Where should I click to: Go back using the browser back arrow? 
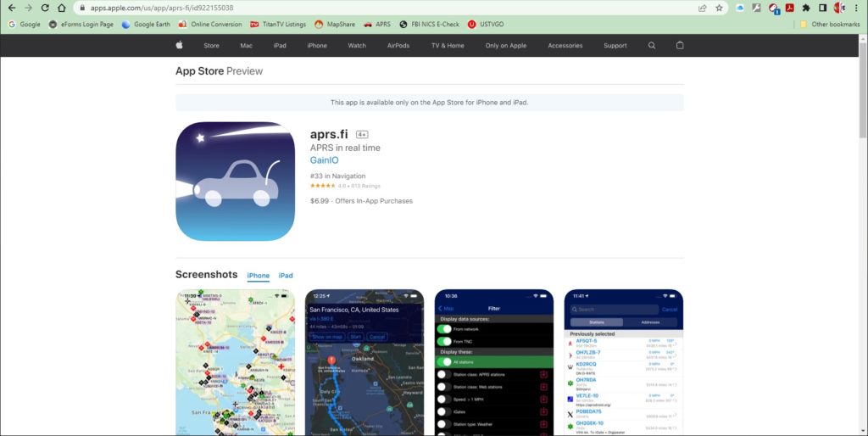click(x=12, y=8)
